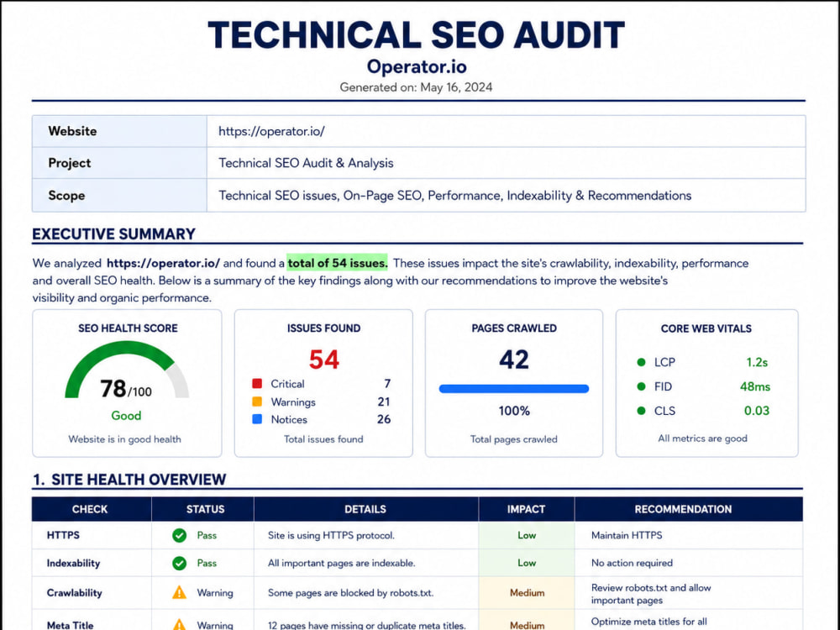Viewport: 840px width, 630px height.
Task: Click 'Technical SEO Audit & Analysis' cell
Action: click(x=306, y=163)
